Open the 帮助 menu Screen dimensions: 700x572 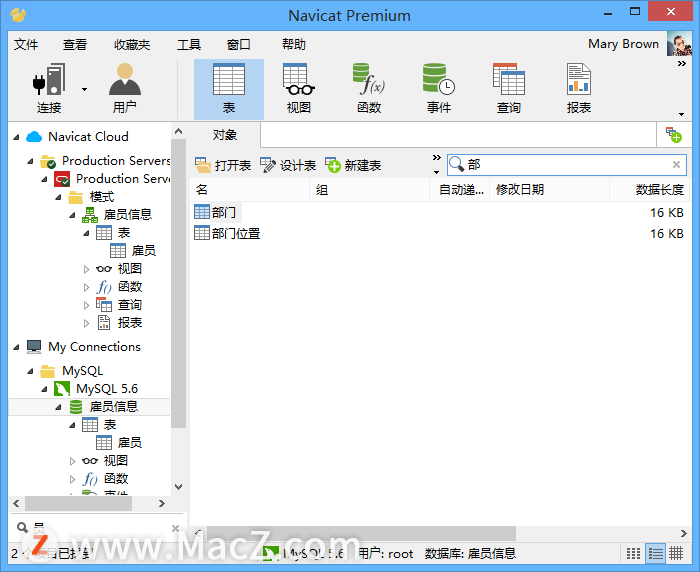294,44
